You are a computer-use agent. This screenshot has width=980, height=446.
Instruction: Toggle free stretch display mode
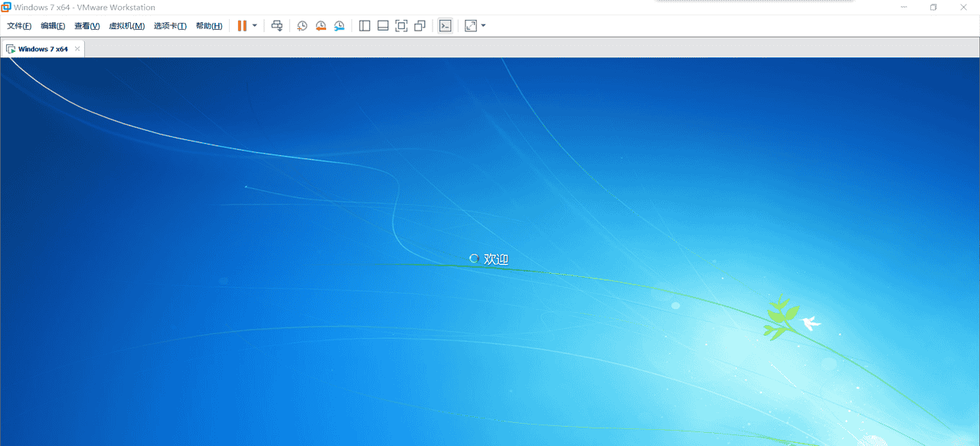[470, 25]
